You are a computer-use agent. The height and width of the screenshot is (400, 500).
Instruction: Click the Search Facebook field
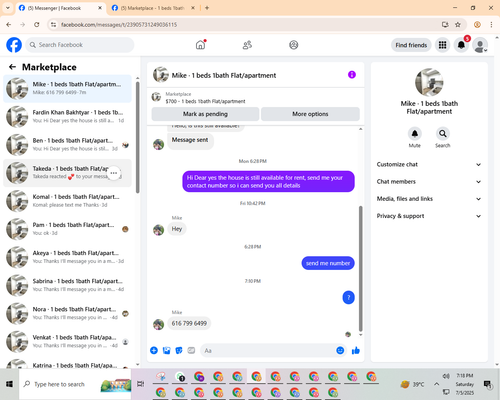click(80, 45)
